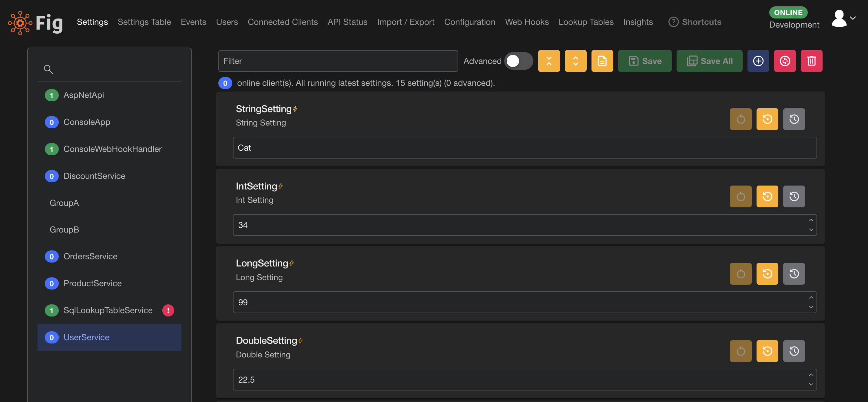Open Lookup Tables page
868x402 pixels.
586,22
